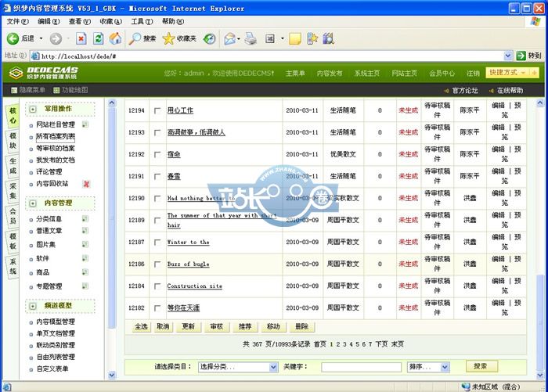Open the Mail button dropdown arrow

click(x=239, y=38)
